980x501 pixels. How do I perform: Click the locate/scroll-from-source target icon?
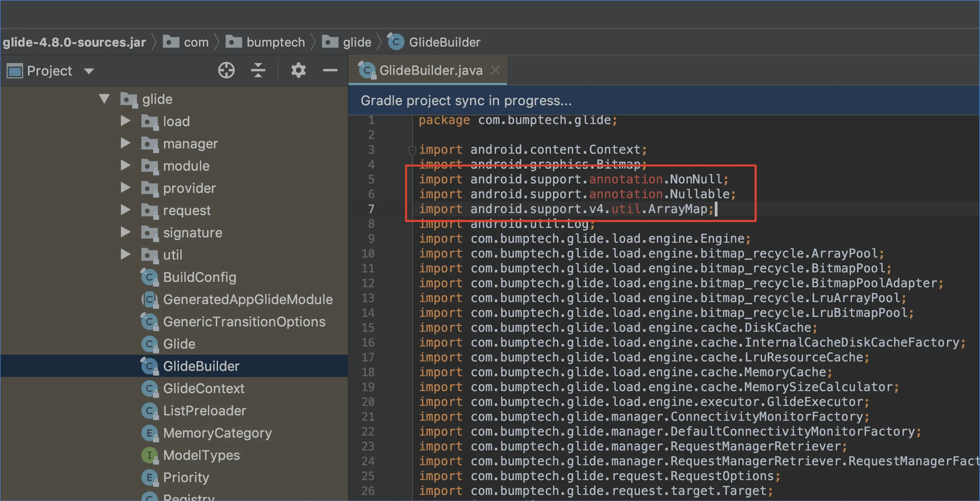coord(226,70)
